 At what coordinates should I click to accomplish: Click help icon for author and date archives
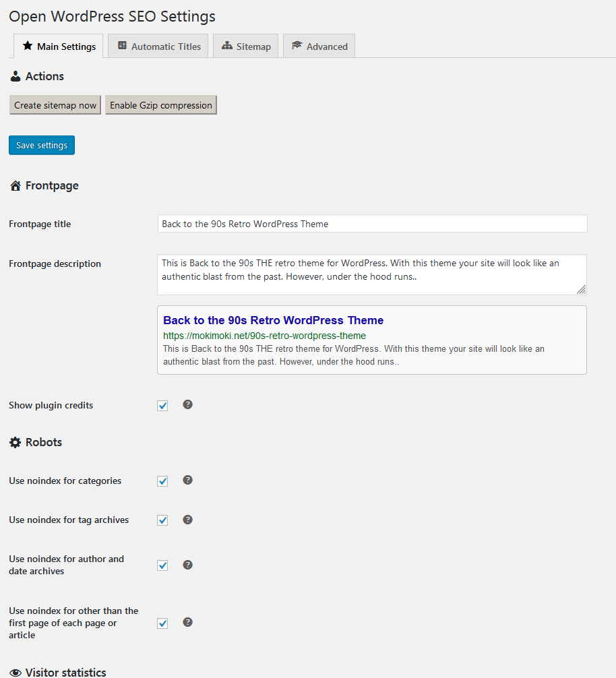(x=188, y=565)
